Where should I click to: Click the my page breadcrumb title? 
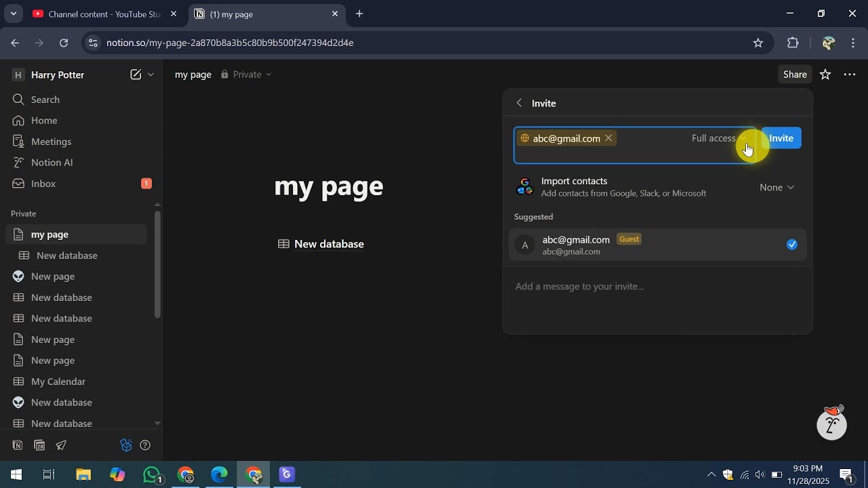tap(193, 75)
